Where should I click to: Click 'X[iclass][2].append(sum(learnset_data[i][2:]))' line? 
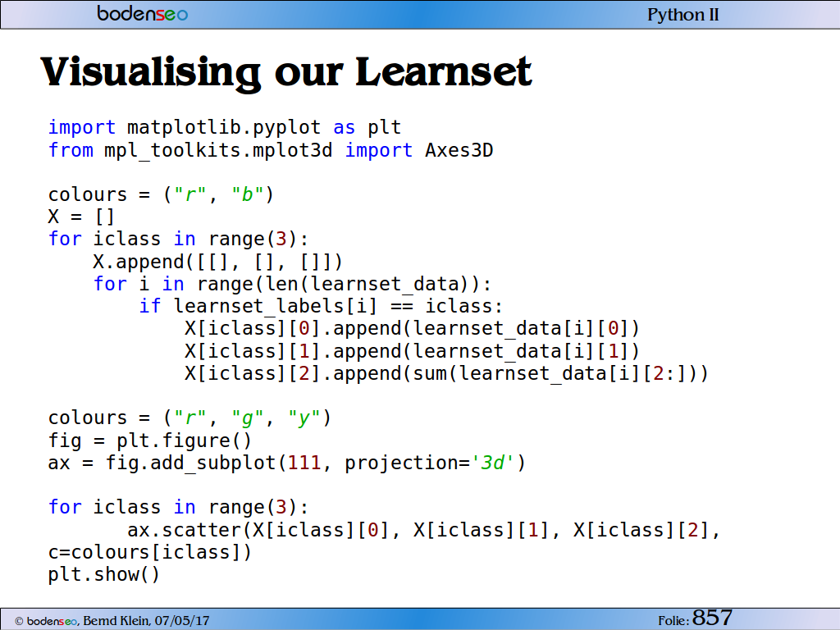point(446,373)
